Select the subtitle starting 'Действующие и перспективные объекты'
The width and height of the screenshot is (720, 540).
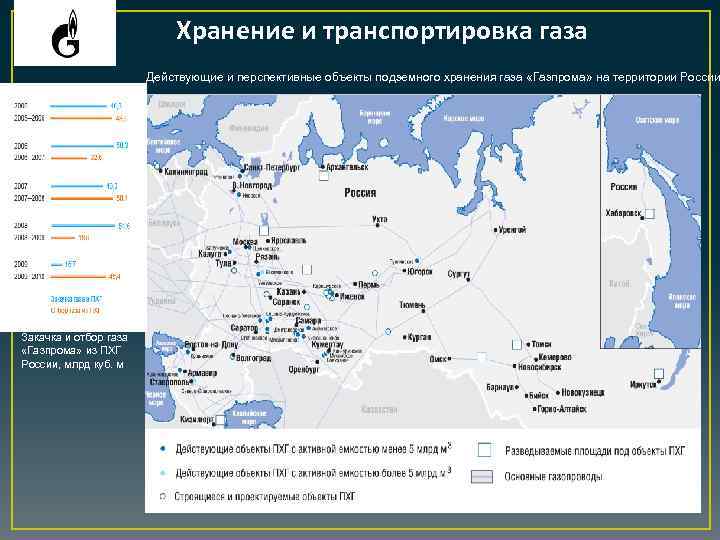(x=433, y=77)
